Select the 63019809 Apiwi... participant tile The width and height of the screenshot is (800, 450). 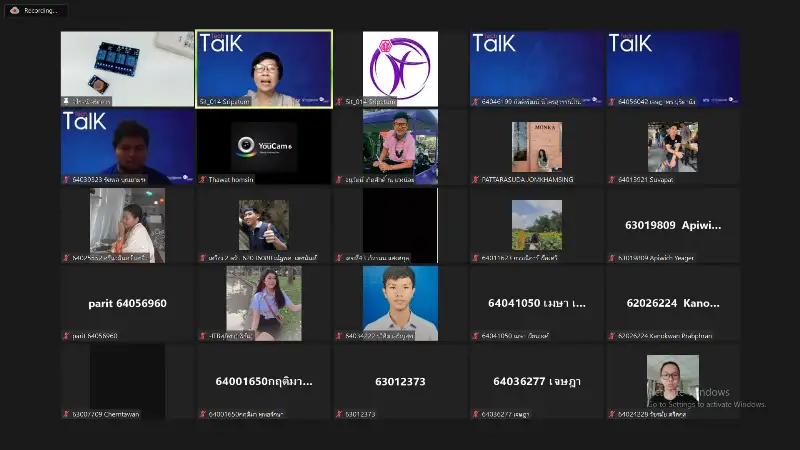[673, 225]
